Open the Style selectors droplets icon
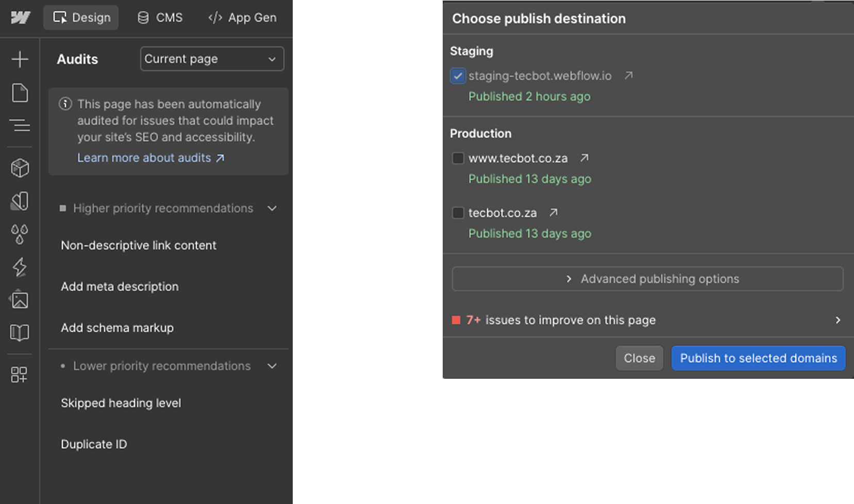854x504 pixels. point(20,234)
